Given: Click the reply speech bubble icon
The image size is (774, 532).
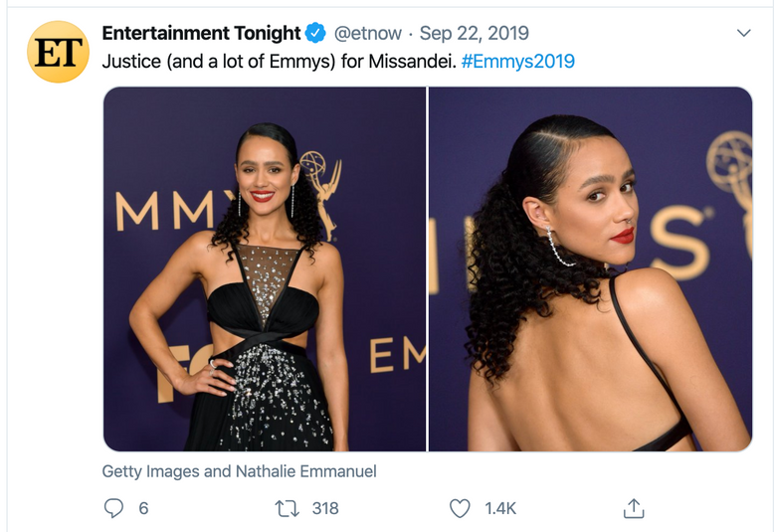Looking at the screenshot, I should tap(113, 508).
